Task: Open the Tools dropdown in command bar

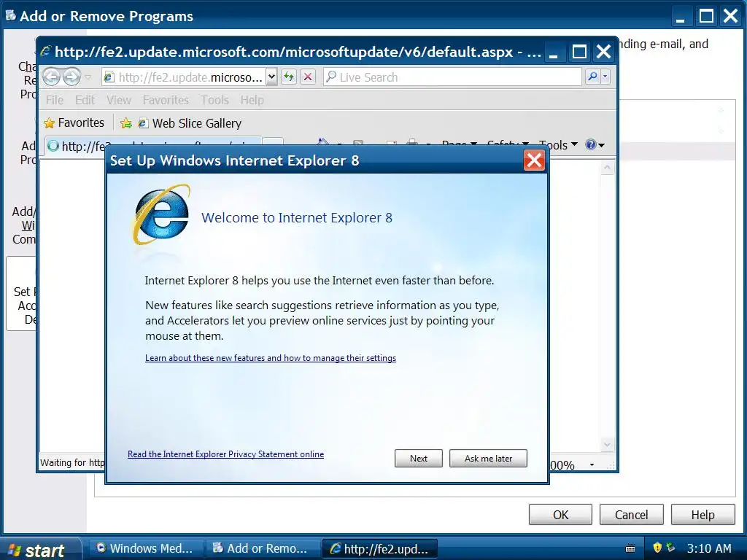Action: click(x=558, y=145)
